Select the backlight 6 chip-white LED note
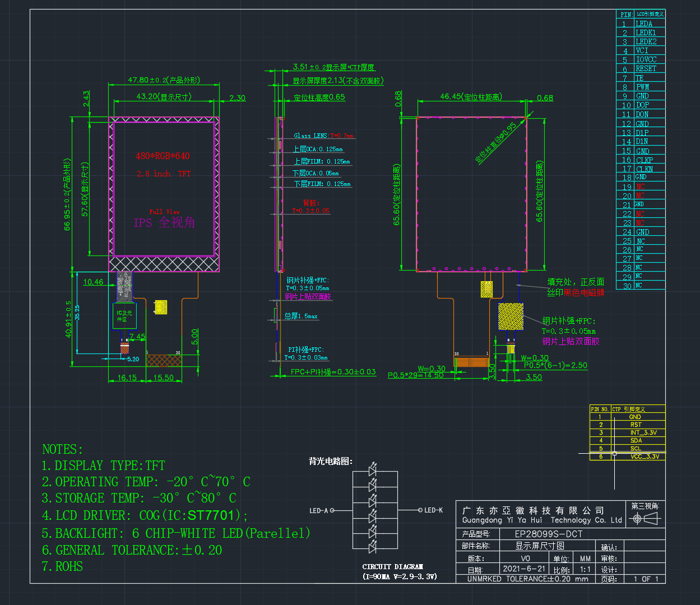Image resolution: width=700 pixels, height=605 pixels. click(x=176, y=533)
